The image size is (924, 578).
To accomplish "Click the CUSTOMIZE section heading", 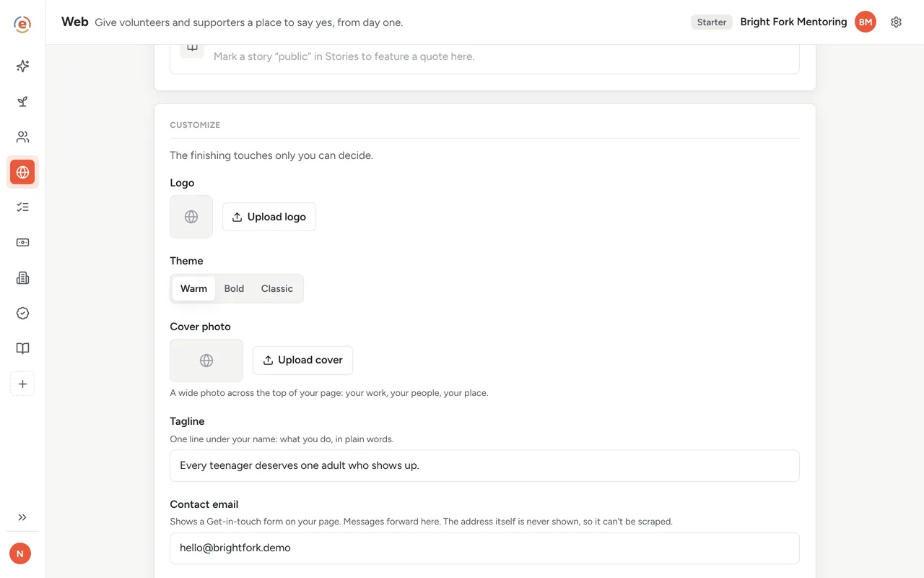I will tap(195, 125).
